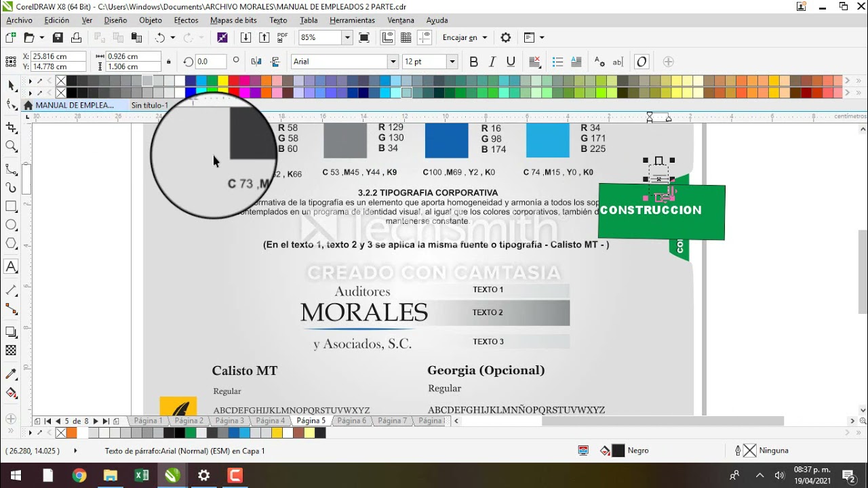Click the rotation angle input field

pos(210,62)
